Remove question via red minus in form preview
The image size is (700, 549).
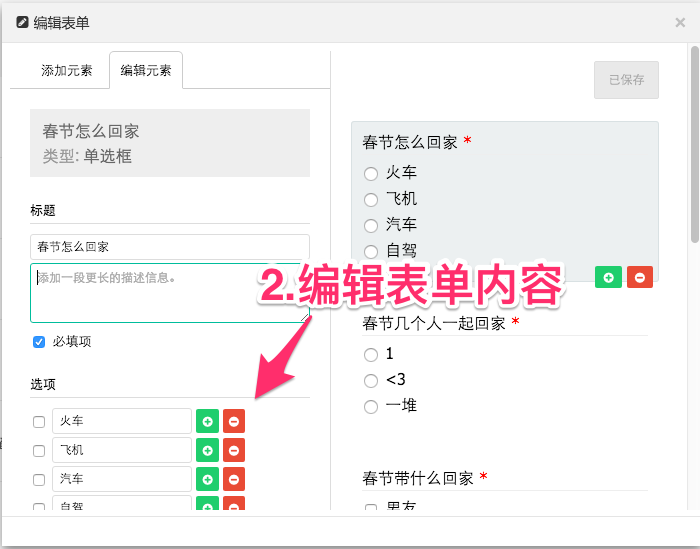640,277
